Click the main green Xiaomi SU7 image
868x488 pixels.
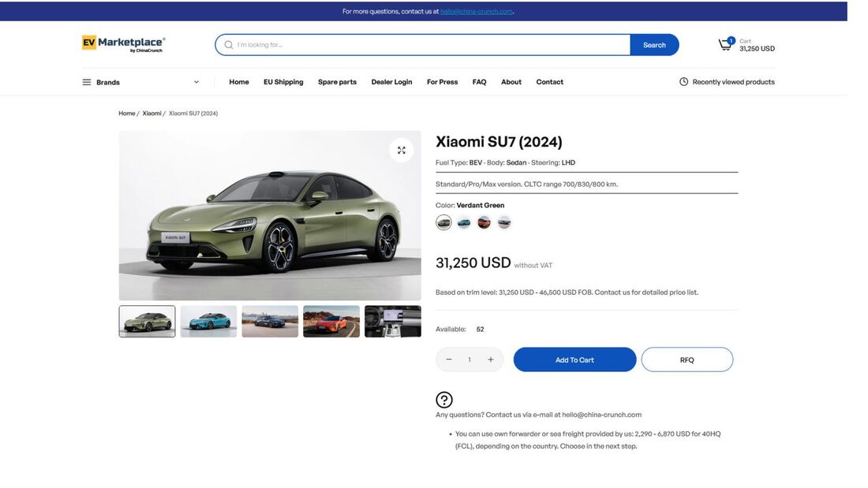click(x=270, y=216)
